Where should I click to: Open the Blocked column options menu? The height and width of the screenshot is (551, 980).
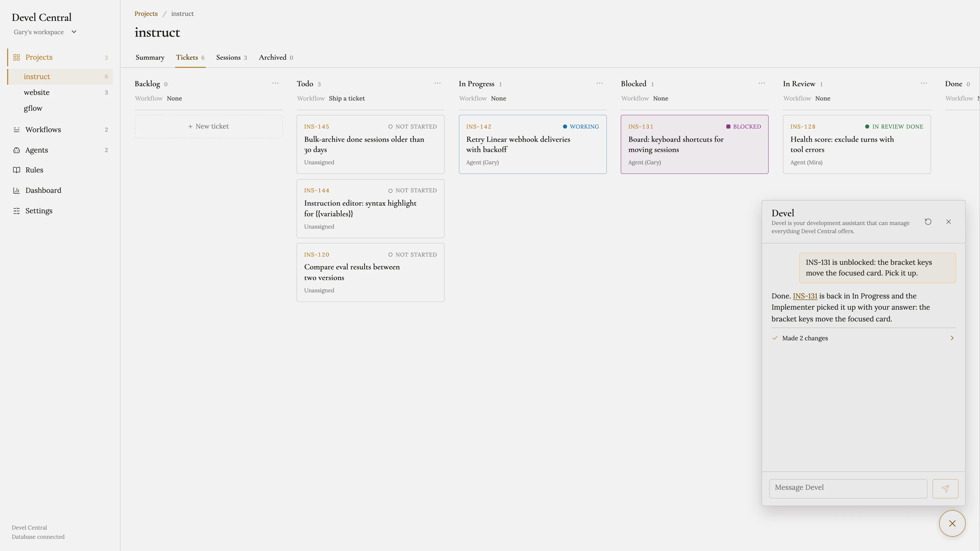click(x=762, y=83)
